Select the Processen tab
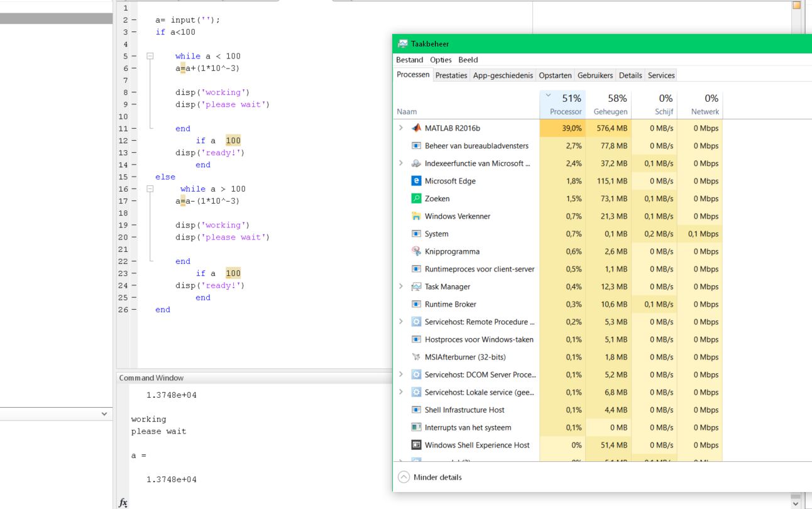The width and height of the screenshot is (812, 509). [x=414, y=75]
